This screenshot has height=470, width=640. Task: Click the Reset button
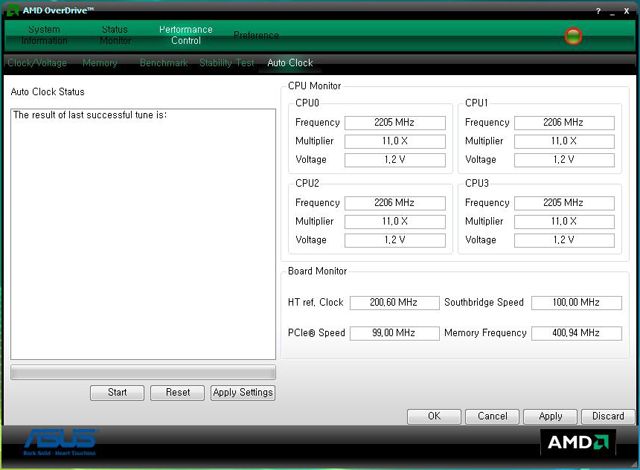click(x=178, y=393)
